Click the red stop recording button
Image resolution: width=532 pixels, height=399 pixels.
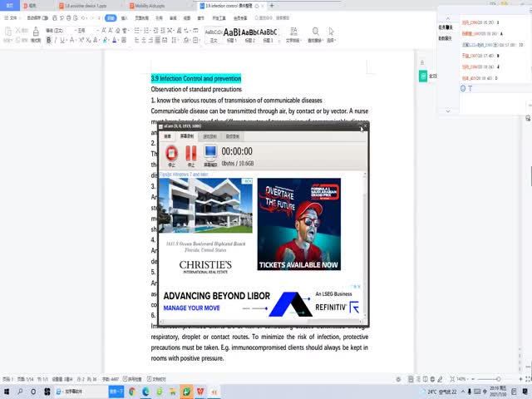[171, 153]
